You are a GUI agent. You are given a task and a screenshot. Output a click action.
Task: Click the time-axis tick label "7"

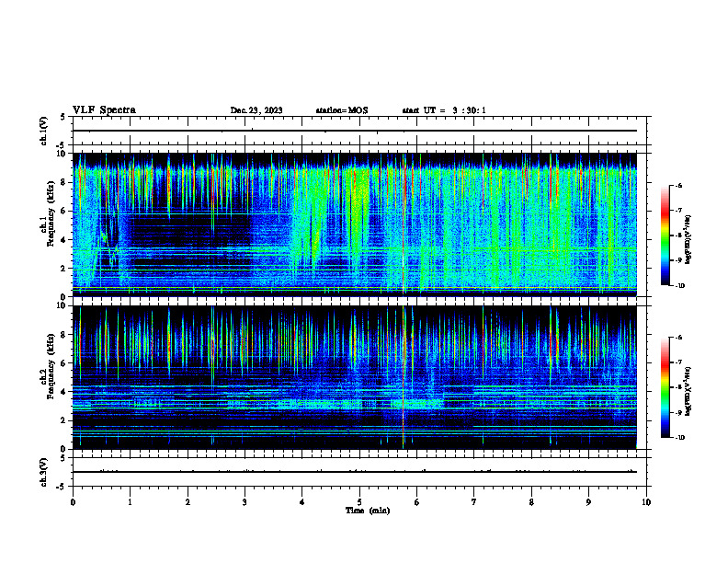(x=474, y=502)
